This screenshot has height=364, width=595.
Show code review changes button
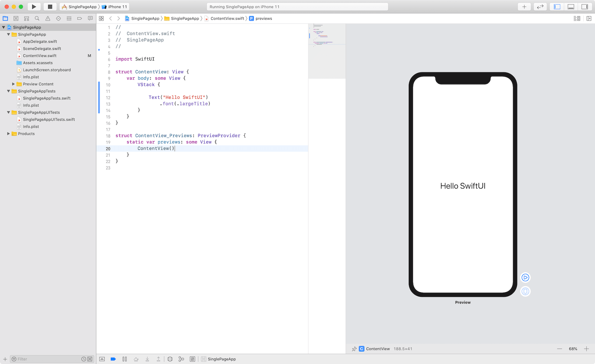tap(540, 7)
